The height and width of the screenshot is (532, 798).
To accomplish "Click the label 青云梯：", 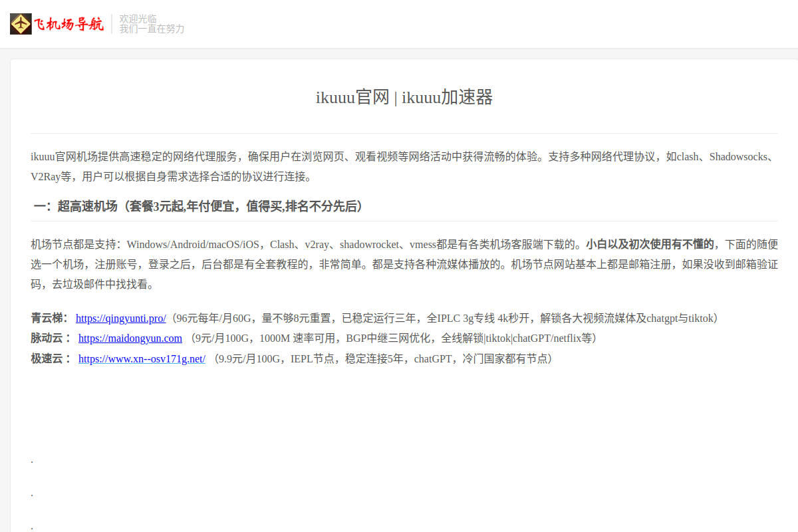I will [51, 319].
